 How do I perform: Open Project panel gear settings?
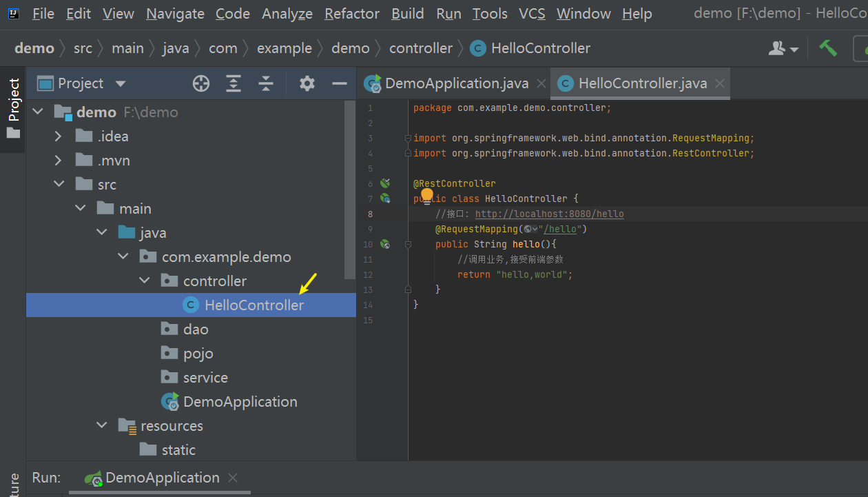coord(307,83)
